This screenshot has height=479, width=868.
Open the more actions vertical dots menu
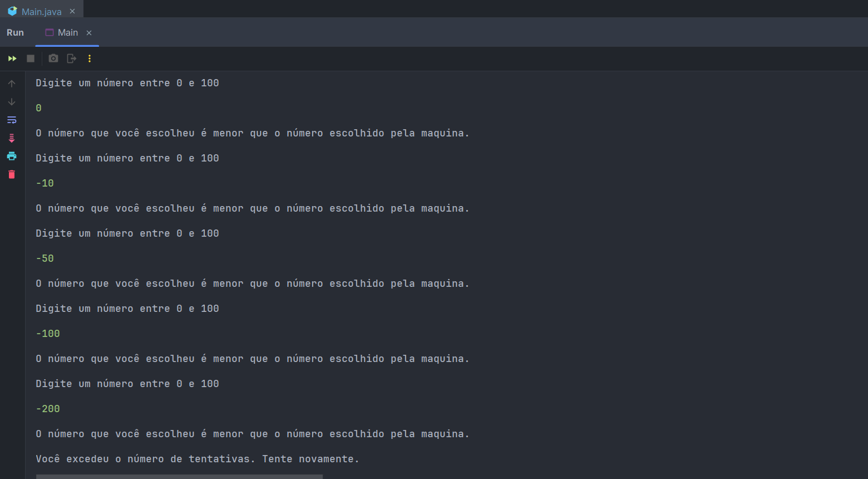coord(90,58)
